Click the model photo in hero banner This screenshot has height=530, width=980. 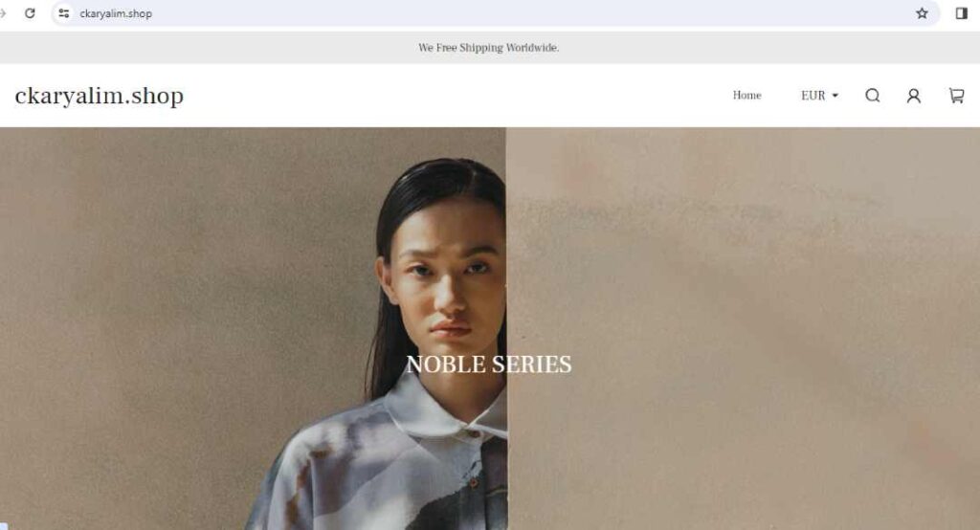click(x=253, y=329)
